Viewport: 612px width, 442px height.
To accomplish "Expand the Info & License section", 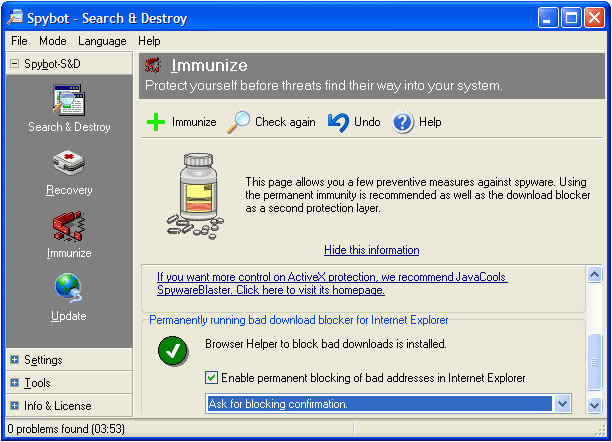I will tap(14, 405).
